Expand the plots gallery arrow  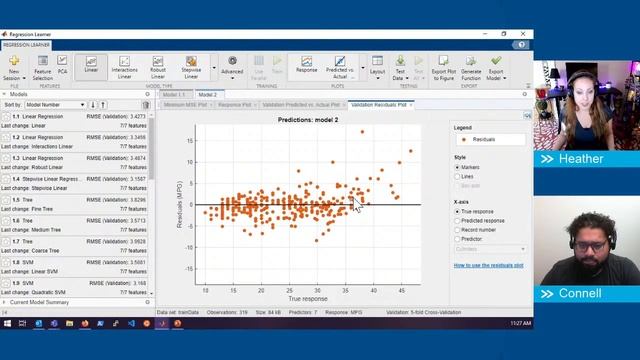point(362,68)
